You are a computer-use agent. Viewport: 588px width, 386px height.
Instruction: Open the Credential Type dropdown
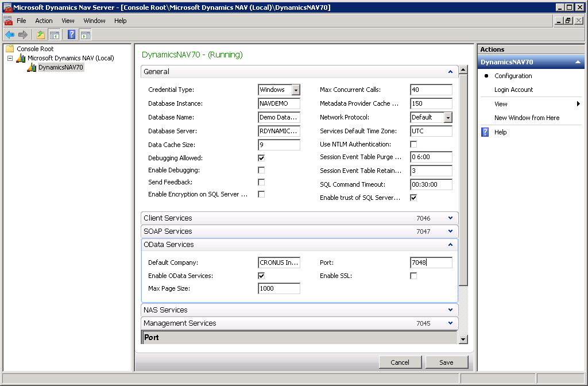pyautogui.click(x=296, y=90)
